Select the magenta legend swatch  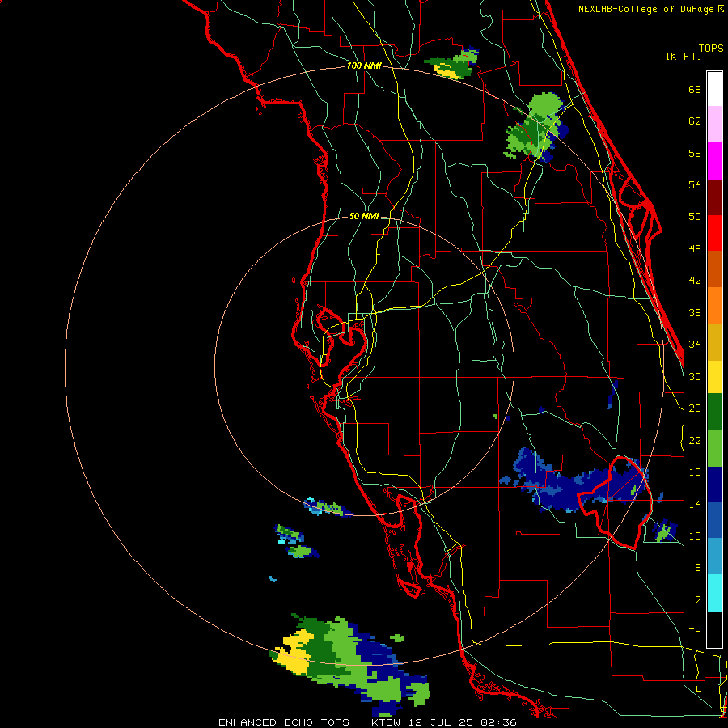[714, 161]
